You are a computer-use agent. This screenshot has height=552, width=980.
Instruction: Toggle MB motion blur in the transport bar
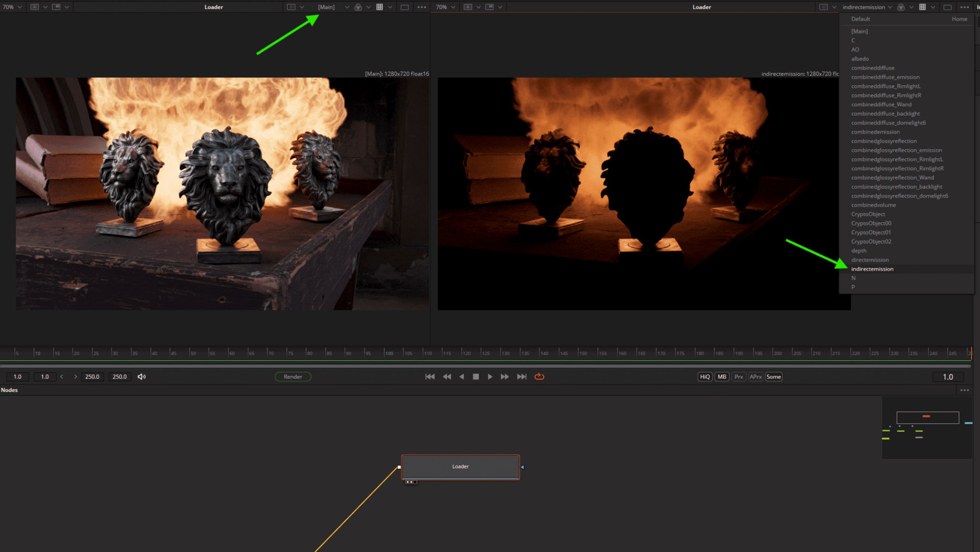721,377
